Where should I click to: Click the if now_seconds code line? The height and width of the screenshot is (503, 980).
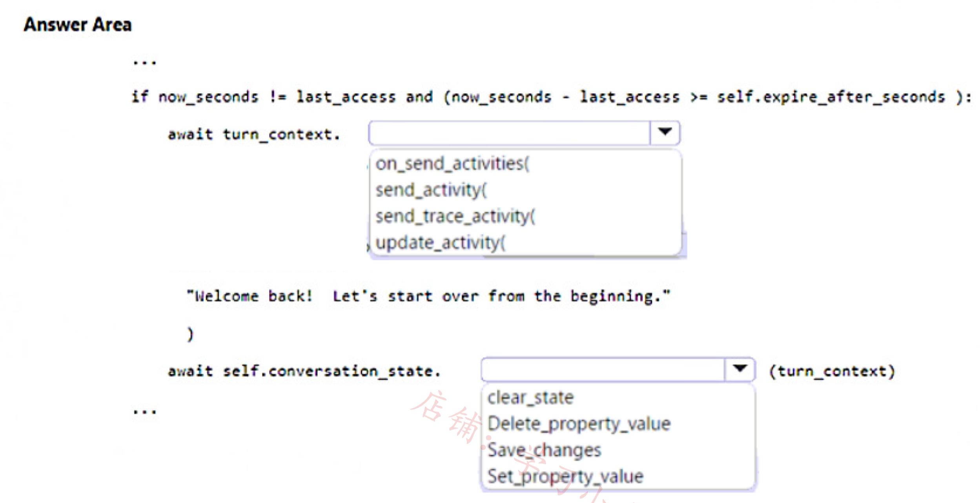[x=552, y=97]
